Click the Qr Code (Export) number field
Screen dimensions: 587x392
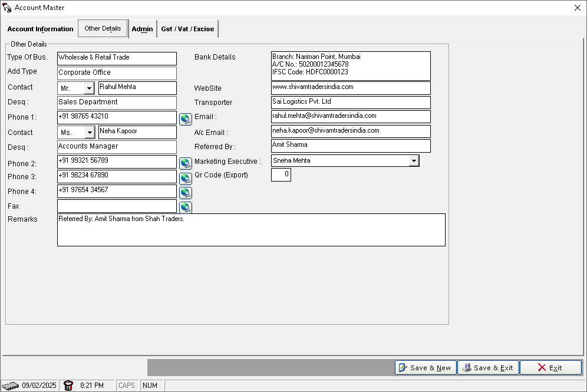click(x=281, y=175)
